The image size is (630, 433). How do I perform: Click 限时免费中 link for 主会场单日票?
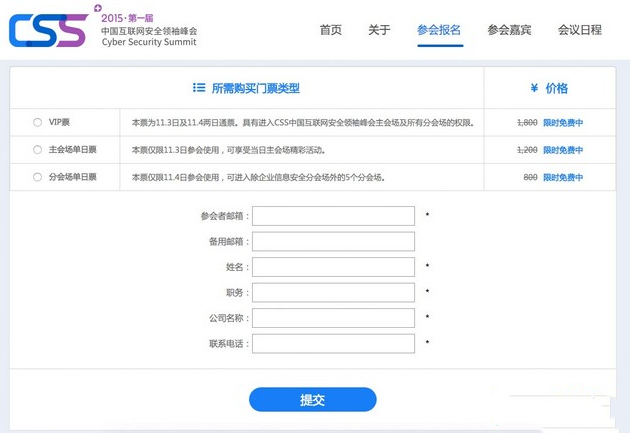click(x=563, y=150)
